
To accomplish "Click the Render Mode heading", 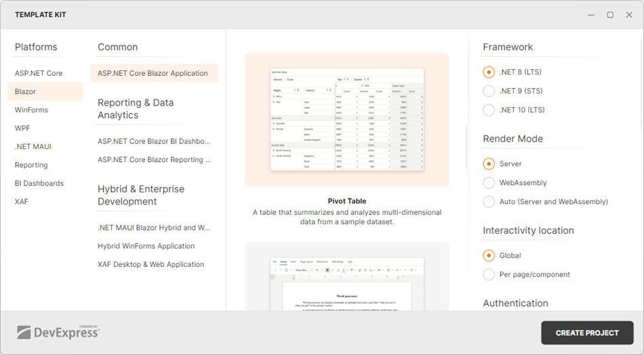I will pyautogui.click(x=513, y=139).
